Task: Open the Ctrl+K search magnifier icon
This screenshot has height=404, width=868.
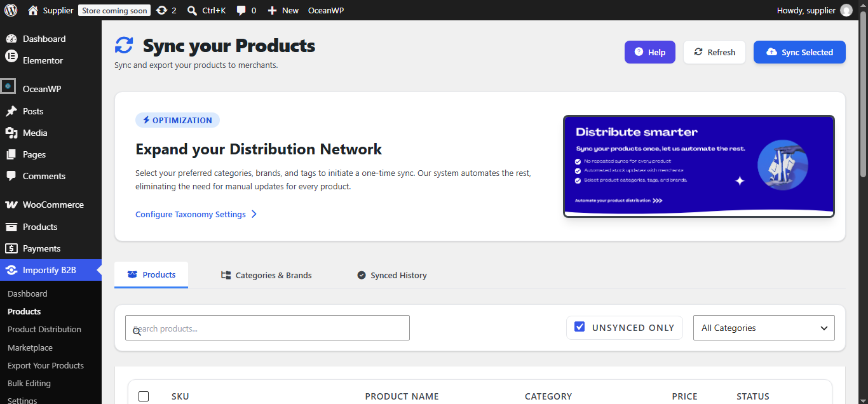Action: coord(193,10)
